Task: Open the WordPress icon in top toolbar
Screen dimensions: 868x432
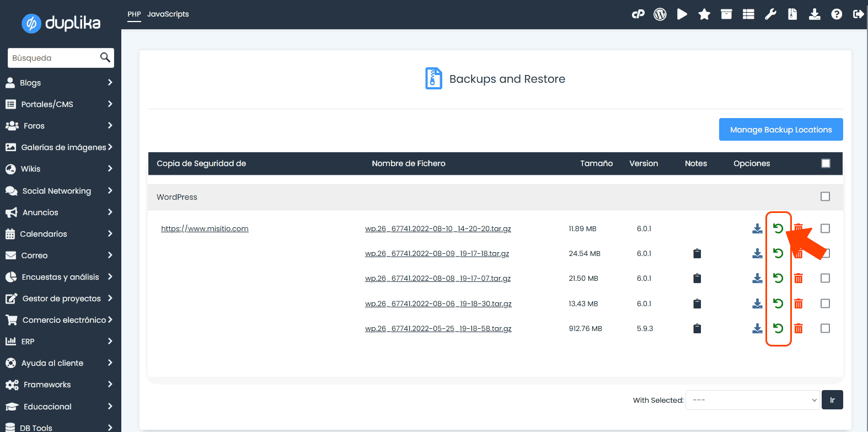Action: pos(660,14)
